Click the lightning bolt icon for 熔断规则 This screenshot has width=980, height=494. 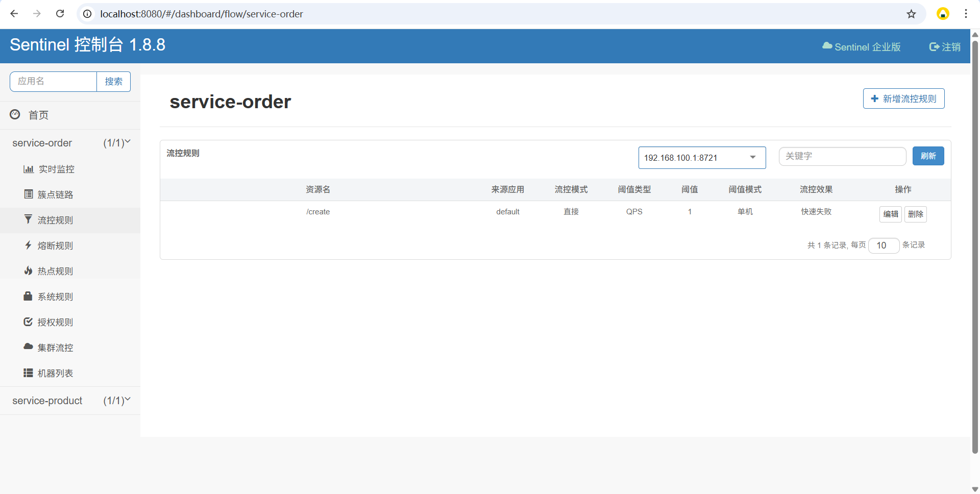point(29,245)
